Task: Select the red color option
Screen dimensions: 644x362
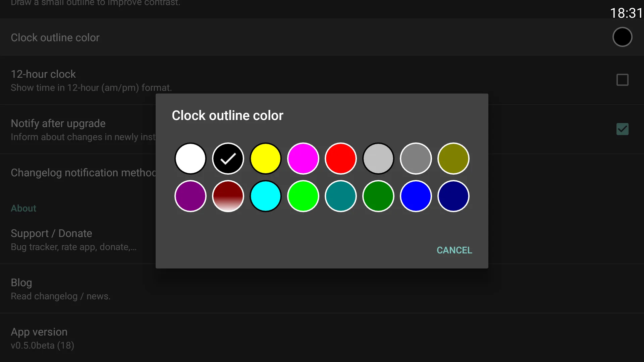Action: tap(340, 158)
